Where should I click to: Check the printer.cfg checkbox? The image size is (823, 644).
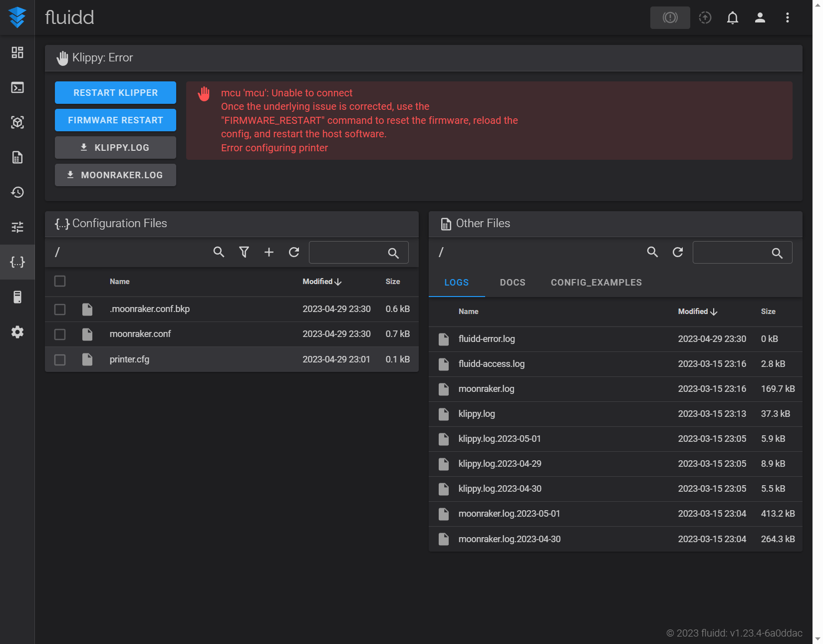click(x=60, y=359)
